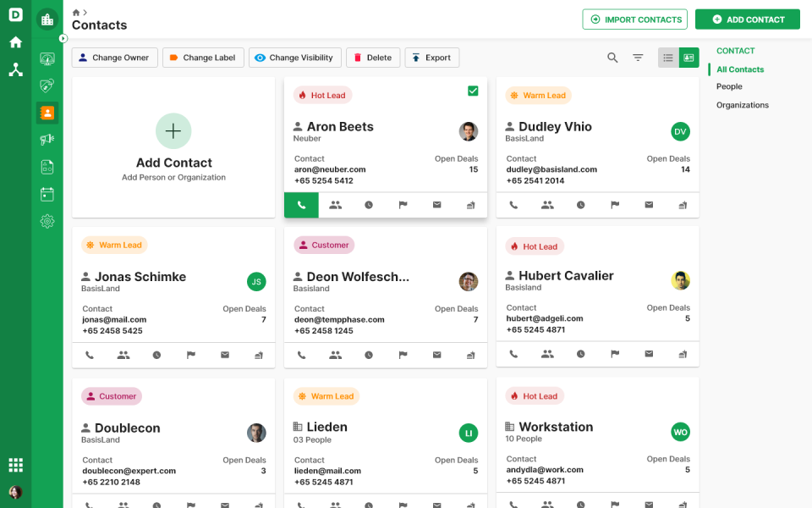The height and width of the screenshot is (508, 812).
Task: Click Change Visibility eye button
Action: [x=294, y=58]
